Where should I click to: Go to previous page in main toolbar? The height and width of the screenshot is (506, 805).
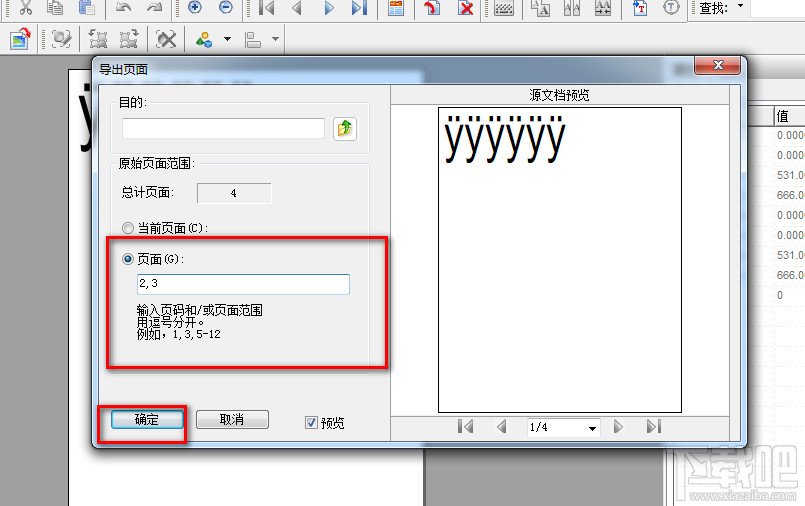coord(297,8)
